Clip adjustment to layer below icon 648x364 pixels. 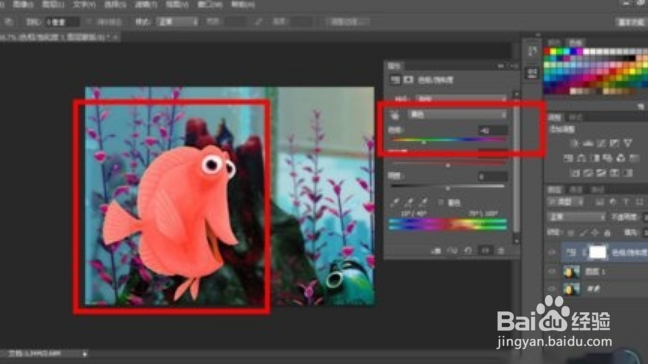[436, 250]
